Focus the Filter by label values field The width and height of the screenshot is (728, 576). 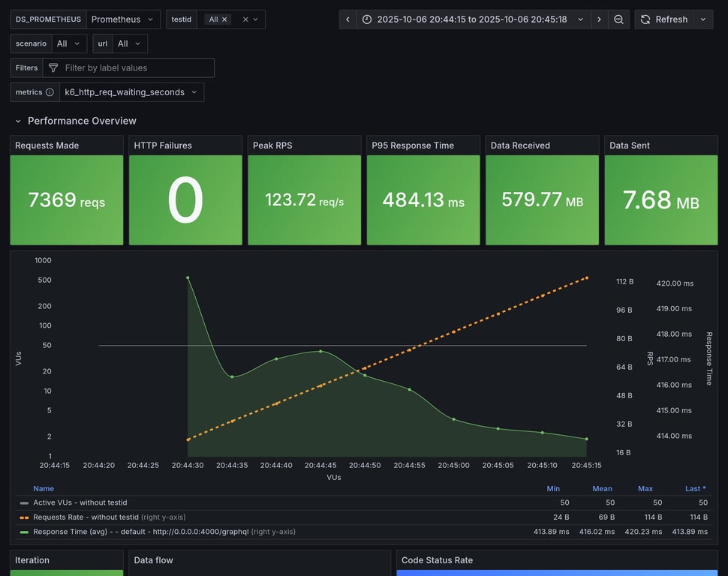pos(128,67)
